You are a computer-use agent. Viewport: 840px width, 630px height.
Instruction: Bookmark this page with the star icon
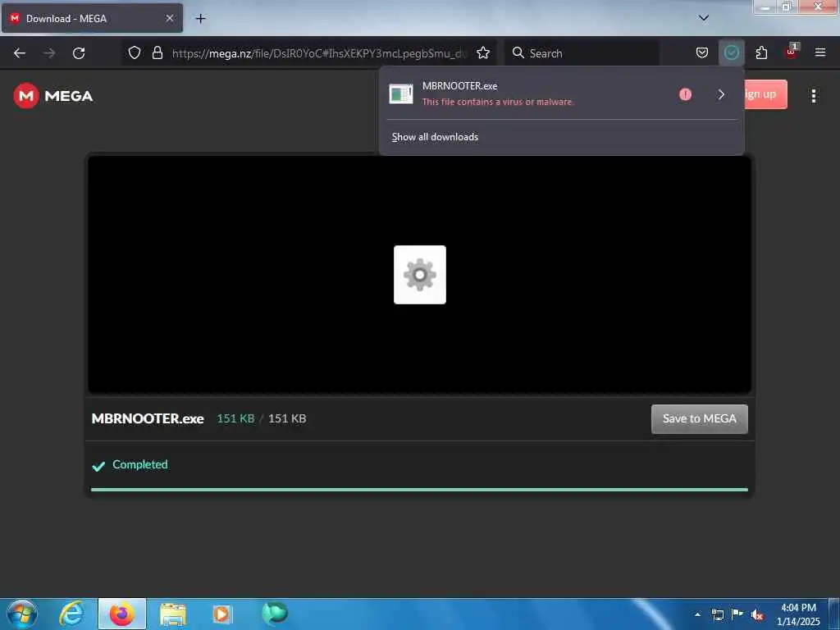pos(483,52)
